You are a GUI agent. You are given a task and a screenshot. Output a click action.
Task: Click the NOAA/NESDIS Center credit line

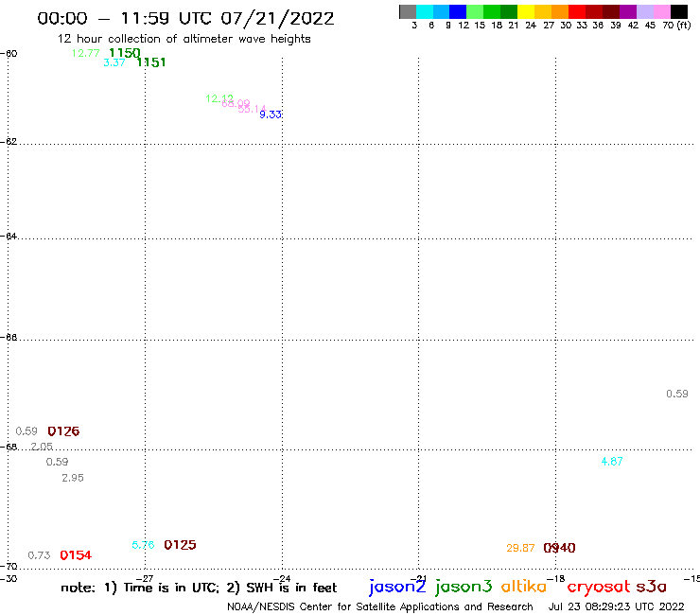(x=380, y=606)
